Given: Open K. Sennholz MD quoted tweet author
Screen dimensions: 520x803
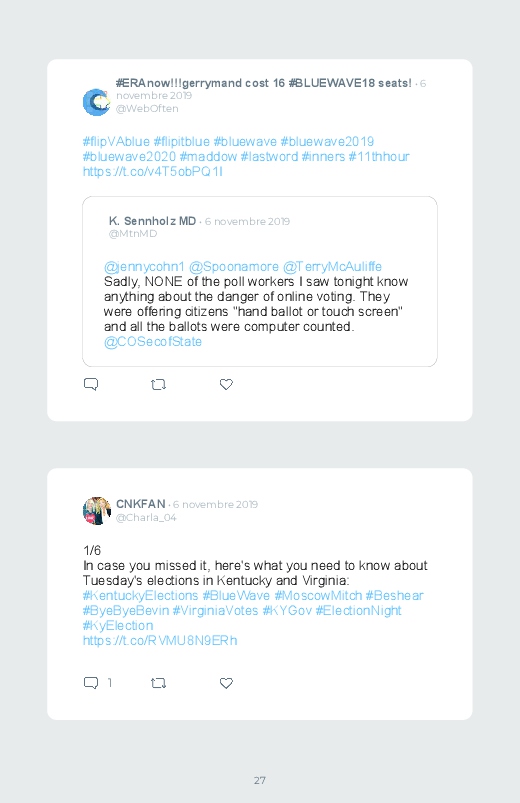Looking at the screenshot, I should click(152, 221).
